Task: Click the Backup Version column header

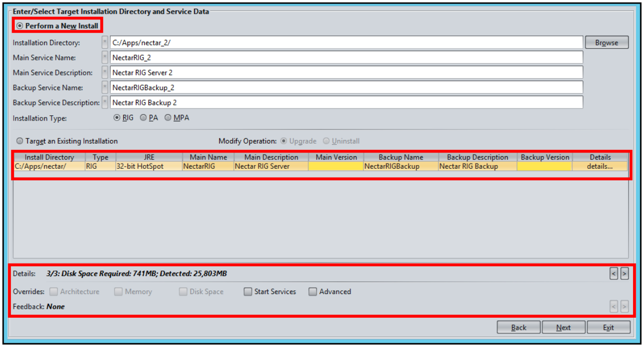Action: (545, 157)
